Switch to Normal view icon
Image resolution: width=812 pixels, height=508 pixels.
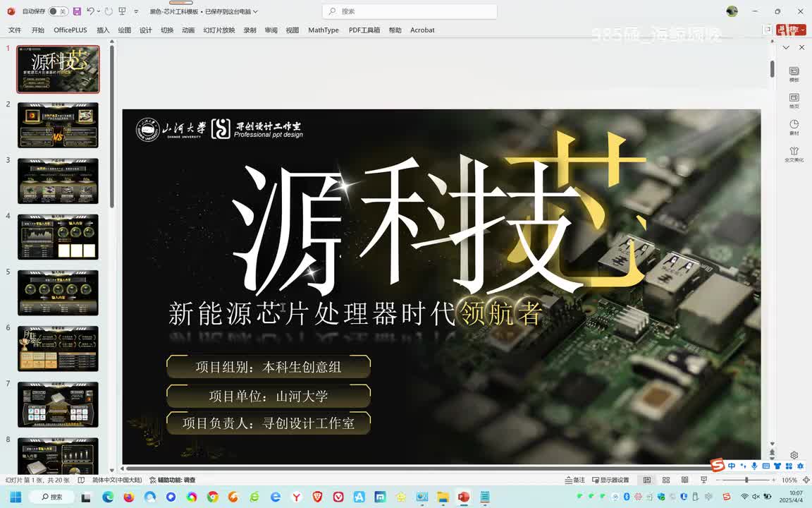click(x=647, y=480)
